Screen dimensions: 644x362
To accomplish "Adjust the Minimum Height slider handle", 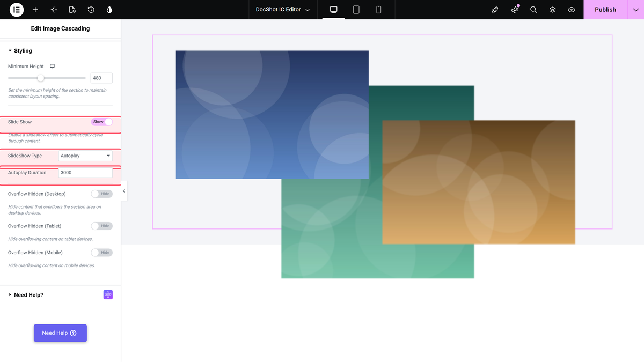I will [41, 78].
